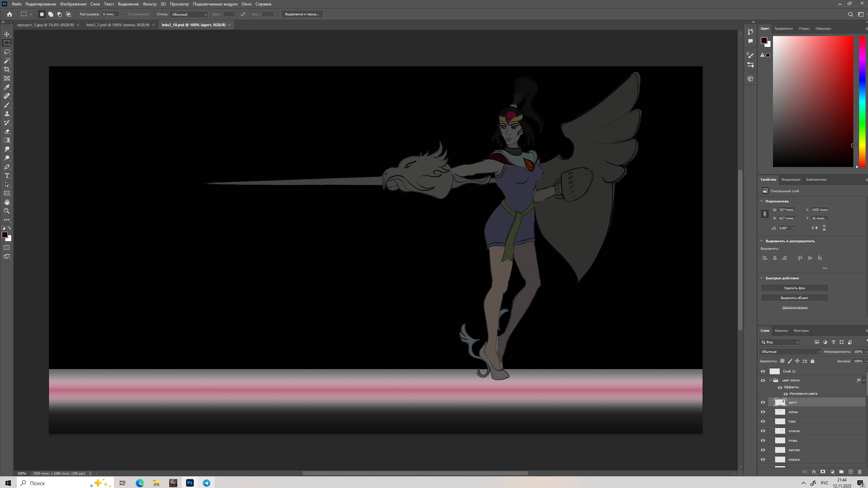This screenshot has width=868, height=488.
Task: Select the Zoom tool in toolbar
Action: [7, 211]
